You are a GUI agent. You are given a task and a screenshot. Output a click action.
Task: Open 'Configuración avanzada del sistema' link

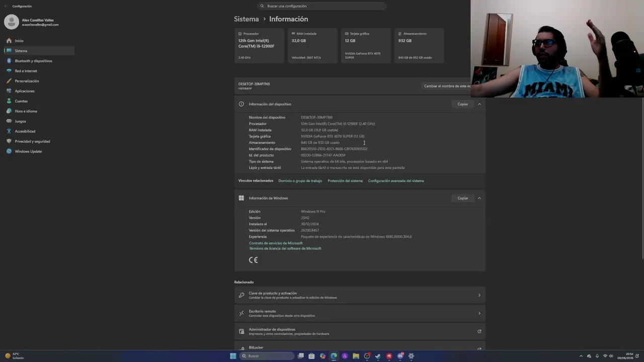(x=396, y=181)
